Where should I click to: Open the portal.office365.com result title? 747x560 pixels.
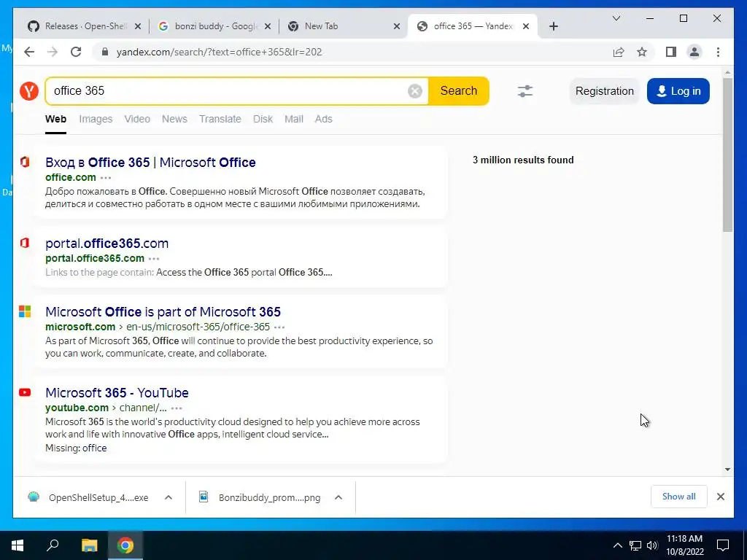coord(107,244)
